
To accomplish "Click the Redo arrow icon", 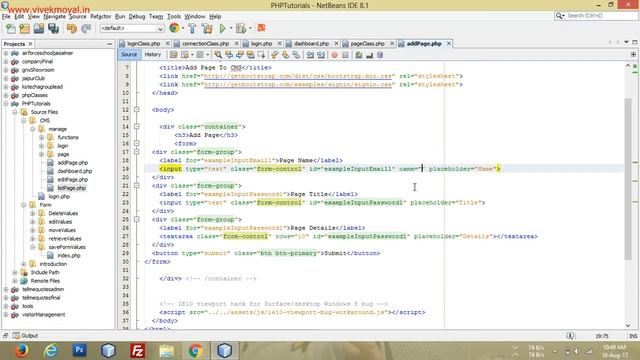I will (86, 28).
